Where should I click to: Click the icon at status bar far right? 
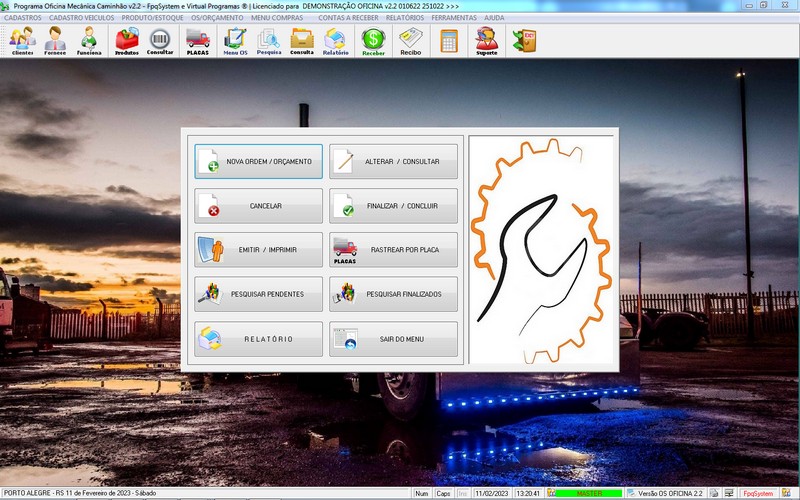click(x=786, y=493)
